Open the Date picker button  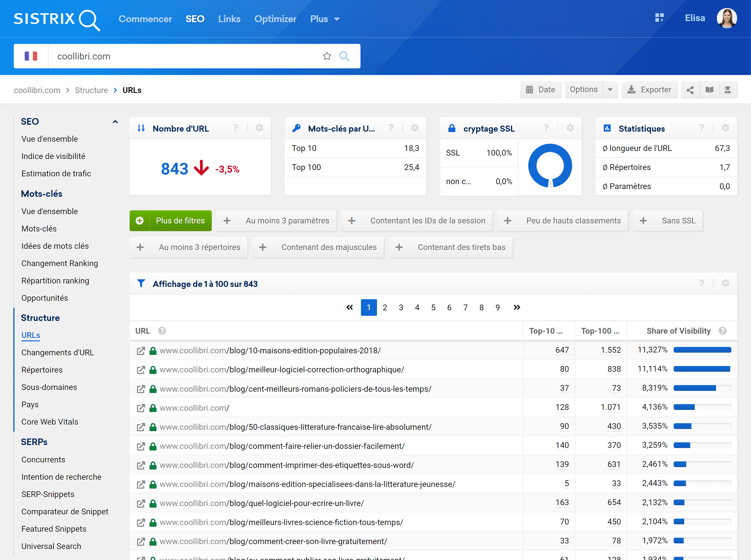(x=540, y=90)
